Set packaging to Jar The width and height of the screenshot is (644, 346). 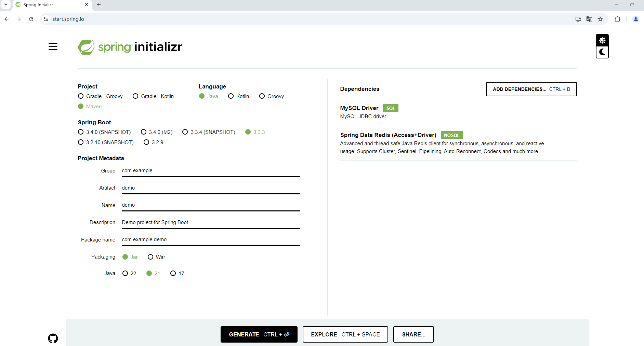[130, 257]
